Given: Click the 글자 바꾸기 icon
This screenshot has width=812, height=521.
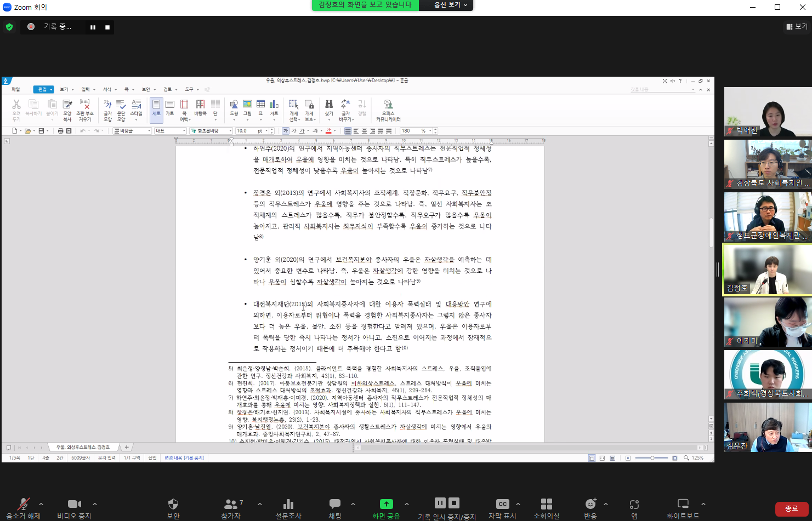Looking at the screenshot, I should [x=346, y=110].
